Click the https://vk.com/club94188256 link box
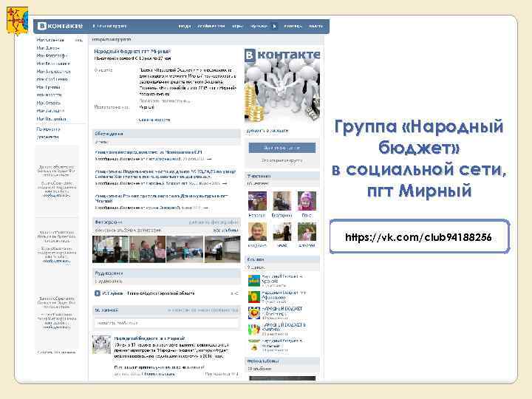Screen dimensions: 532x399 click(420, 236)
